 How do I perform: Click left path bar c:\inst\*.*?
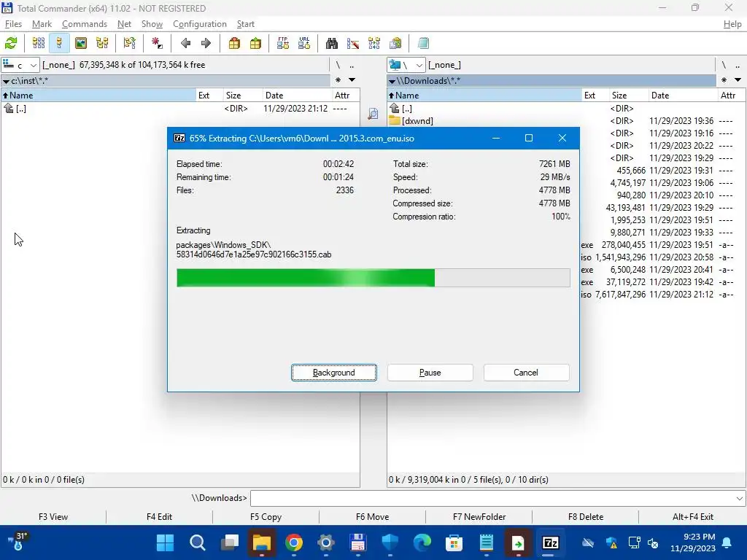click(166, 80)
